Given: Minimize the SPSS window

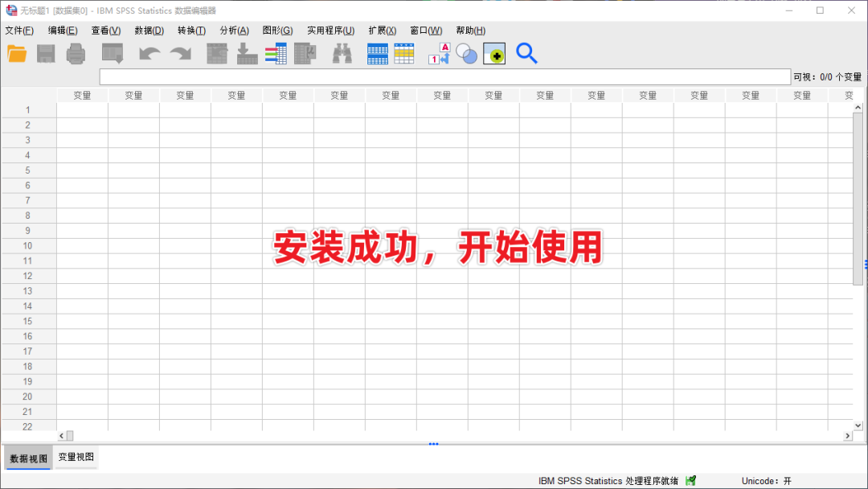Looking at the screenshot, I should click(x=789, y=10).
